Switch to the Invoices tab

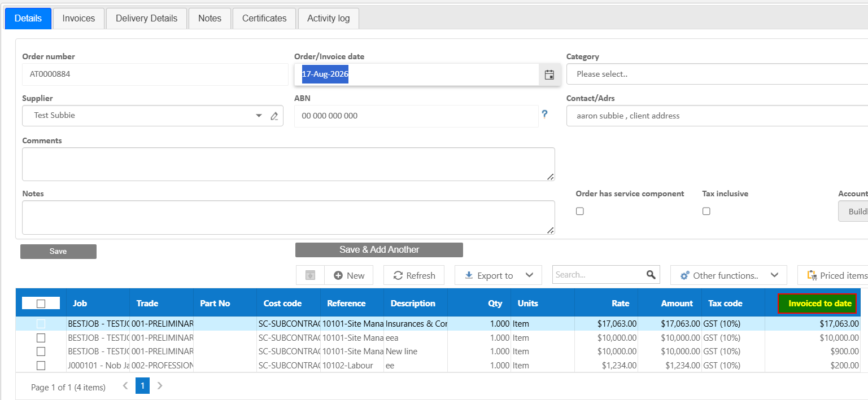tap(78, 18)
